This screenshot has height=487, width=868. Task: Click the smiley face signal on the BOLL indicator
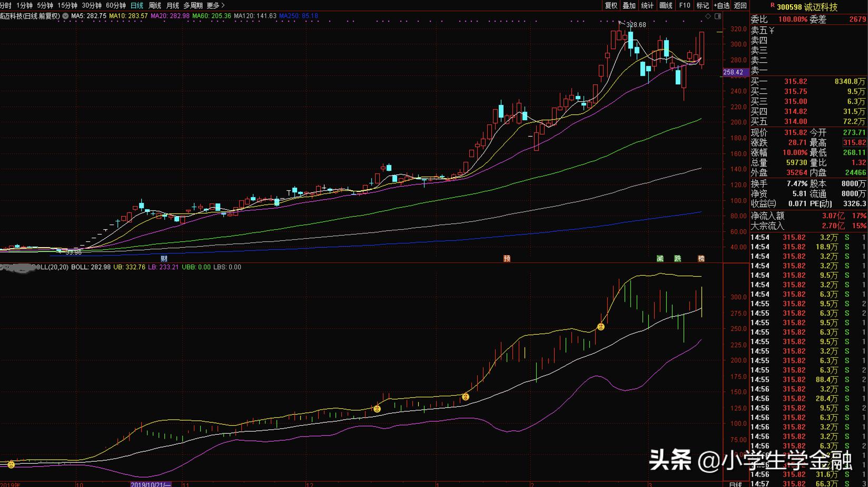coord(601,327)
